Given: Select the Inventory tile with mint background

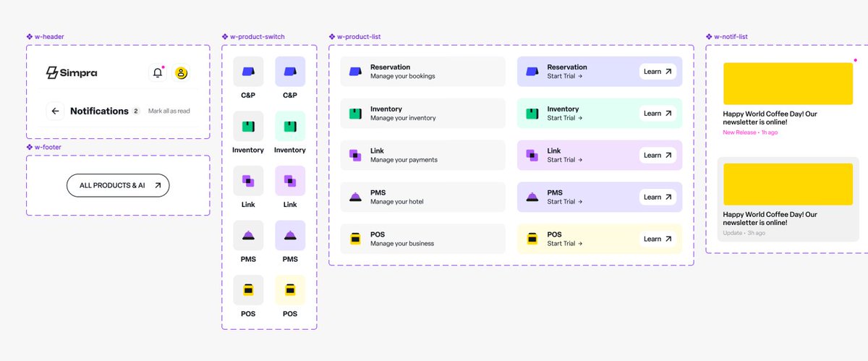Looking at the screenshot, I should (290, 126).
